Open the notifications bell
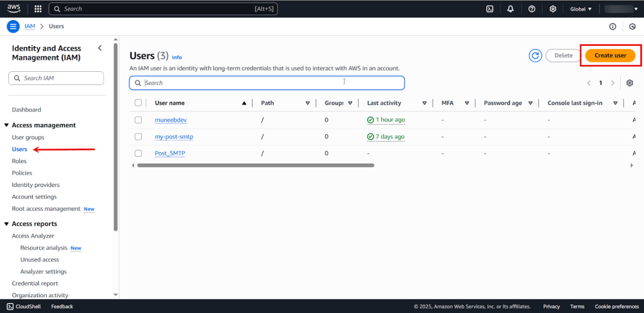Screen dimensions: 644x313 coord(511,9)
